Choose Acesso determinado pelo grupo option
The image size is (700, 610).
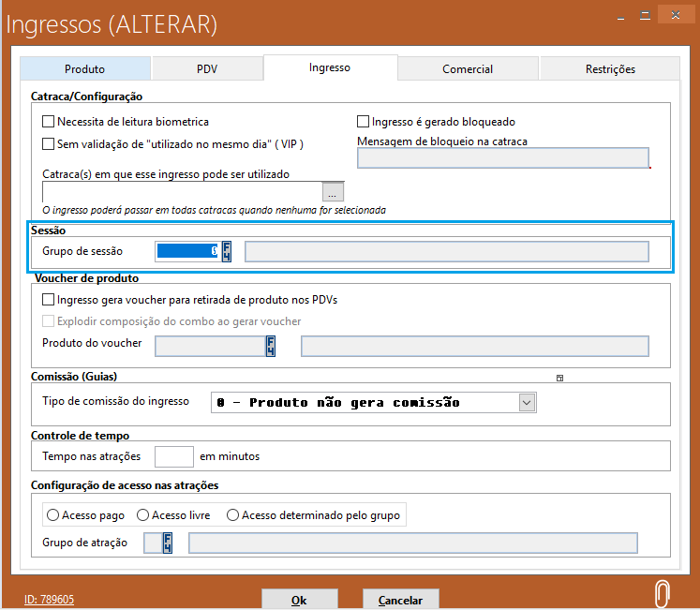[233, 515]
